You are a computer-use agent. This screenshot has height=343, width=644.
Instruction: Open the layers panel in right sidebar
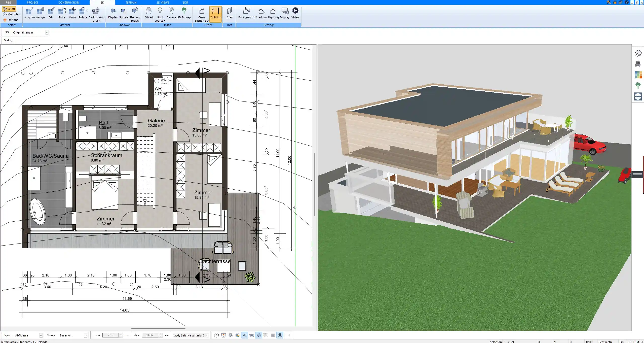638,53
